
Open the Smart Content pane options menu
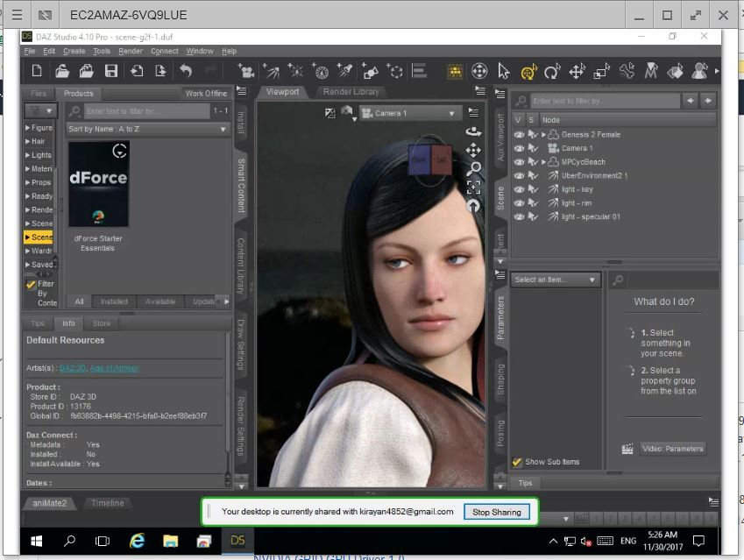point(242,91)
